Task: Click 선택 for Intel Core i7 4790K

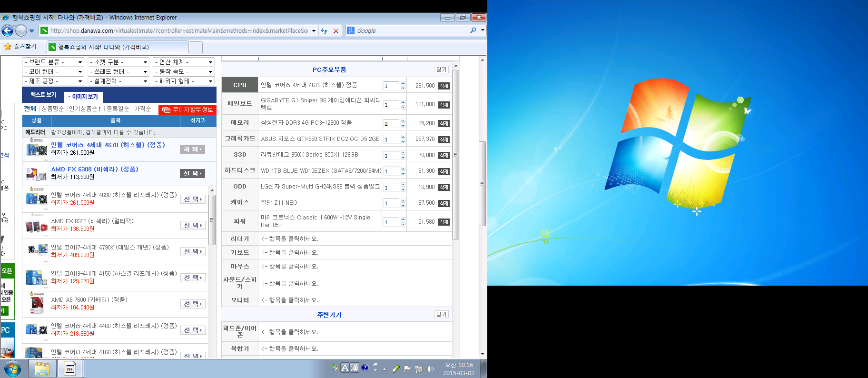Action: 193,252
